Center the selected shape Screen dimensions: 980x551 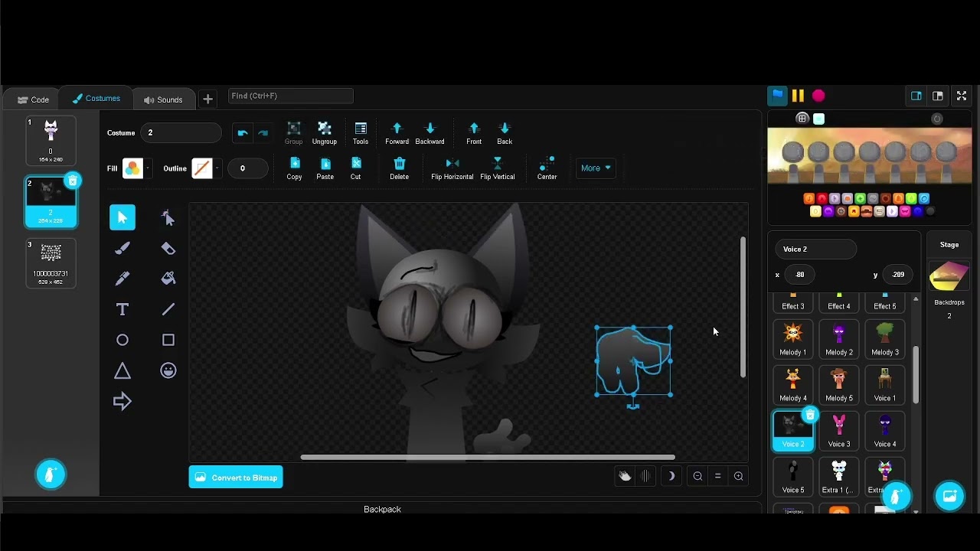point(547,168)
